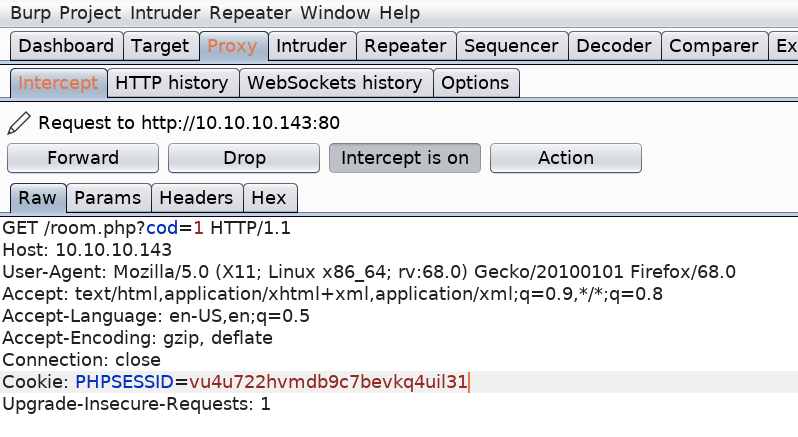The width and height of the screenshot is (798, 437).
Task: Switch to the Hex view tab
Action: pyautogui.click(x=270, y=198)
